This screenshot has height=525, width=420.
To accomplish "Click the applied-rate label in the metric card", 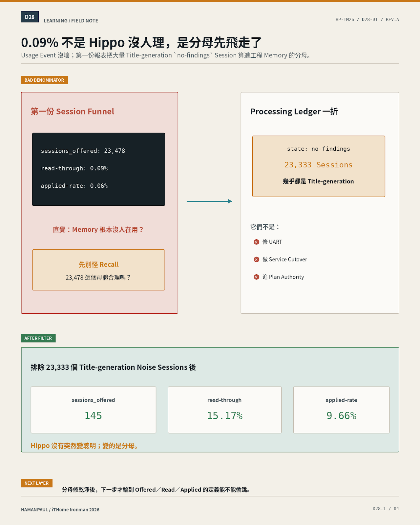I will click(x=341, y=400).
